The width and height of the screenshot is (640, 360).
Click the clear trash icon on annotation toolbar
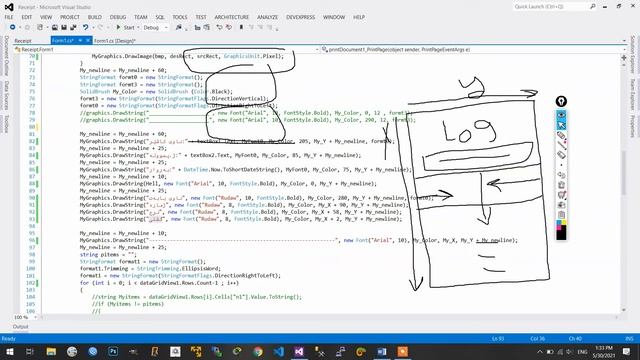pos(561,185)
